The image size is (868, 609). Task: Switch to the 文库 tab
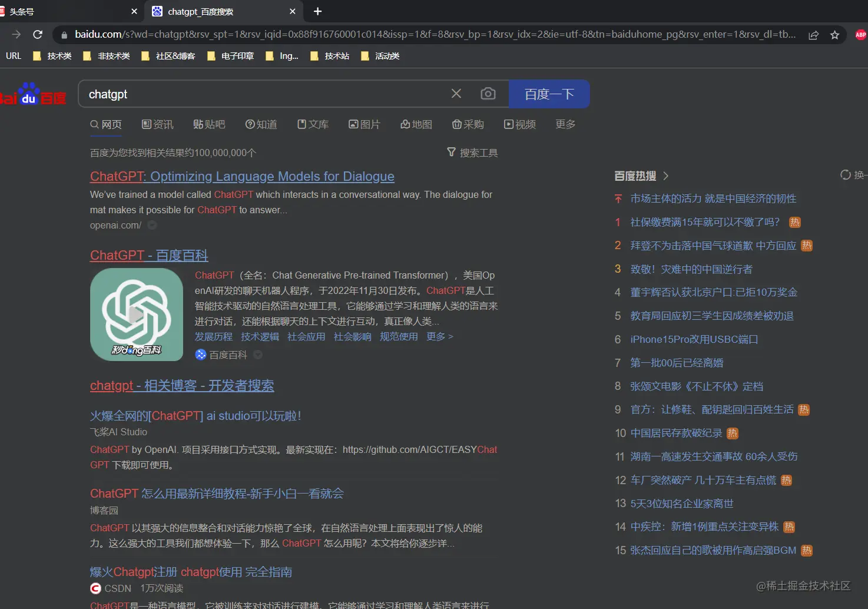click(x=313, y=124)
